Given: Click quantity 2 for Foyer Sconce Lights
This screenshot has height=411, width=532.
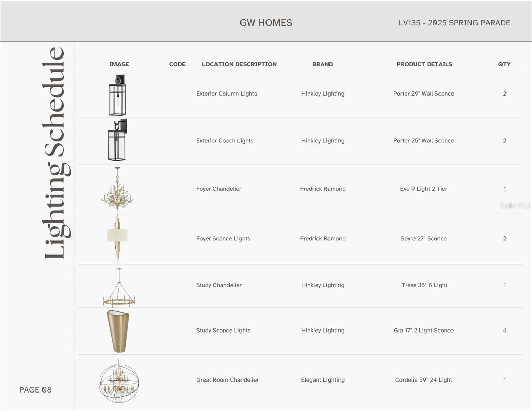Looking at the screenshot, I should tap(504, 238).
